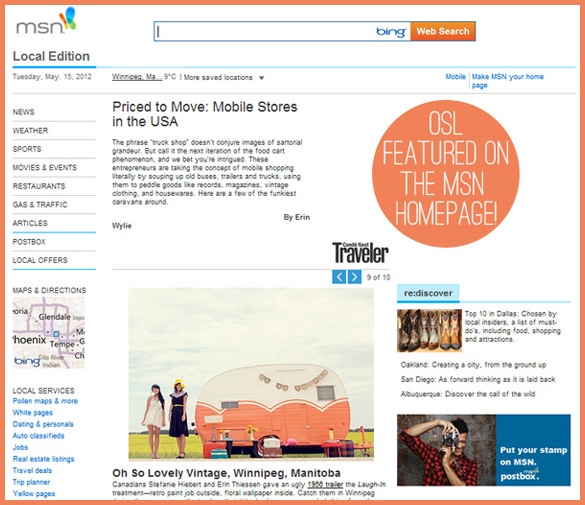This screenshot has height=505, width=585.
Task: Expand More saved locations dropdown arrow
Action: tap(262, 78)
